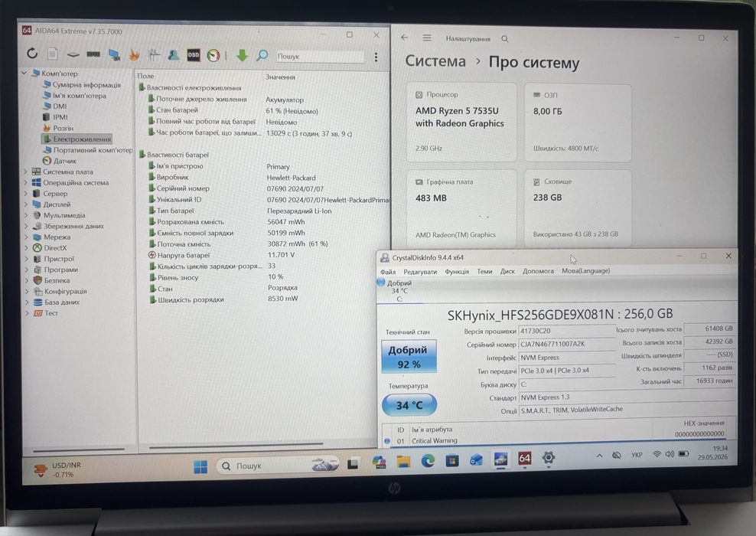Click the Refresh icon in AIDA64 toolbar

pyautogui.click(x=32, y=53)
